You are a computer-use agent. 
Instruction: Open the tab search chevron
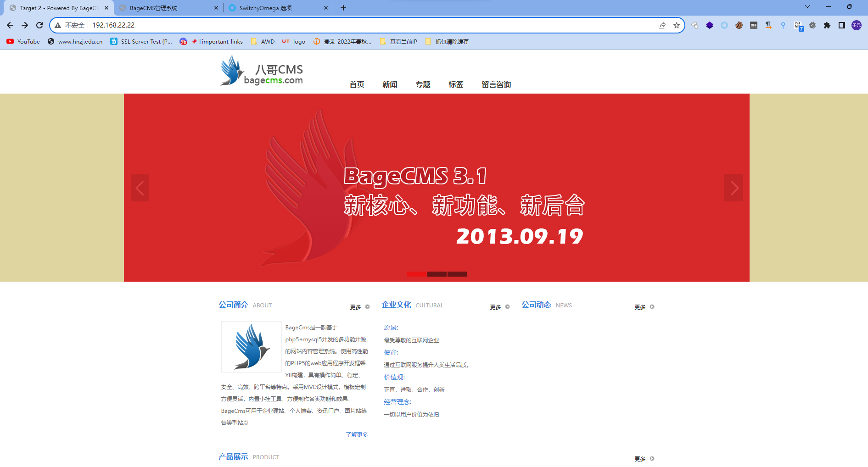click(807, 6)
